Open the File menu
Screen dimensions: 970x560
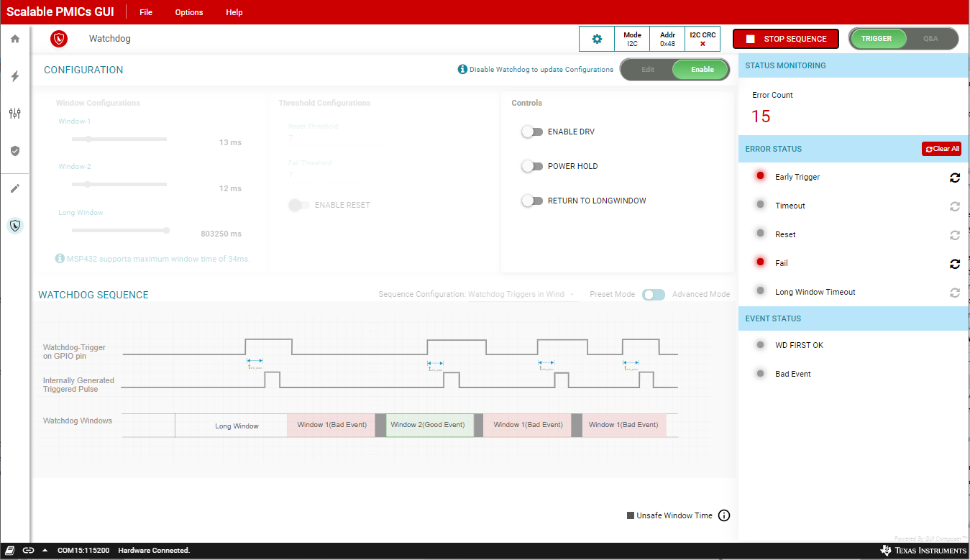coord(146,12)
